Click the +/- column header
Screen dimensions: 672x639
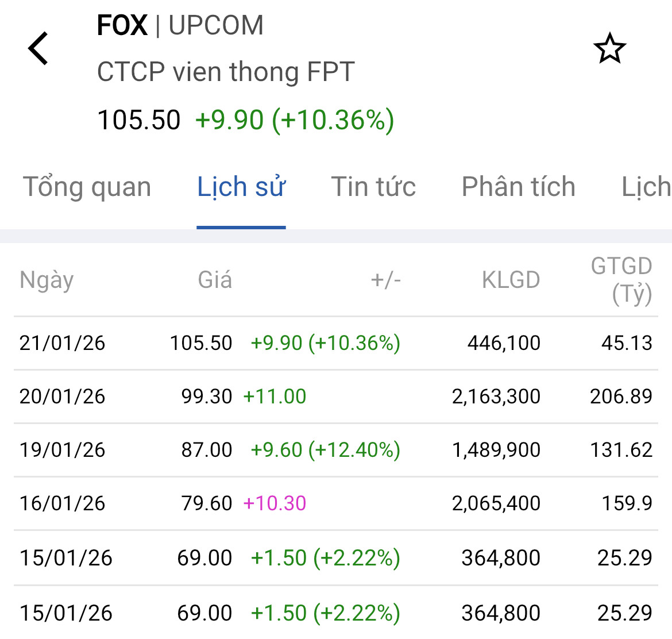tap(385, 280)
